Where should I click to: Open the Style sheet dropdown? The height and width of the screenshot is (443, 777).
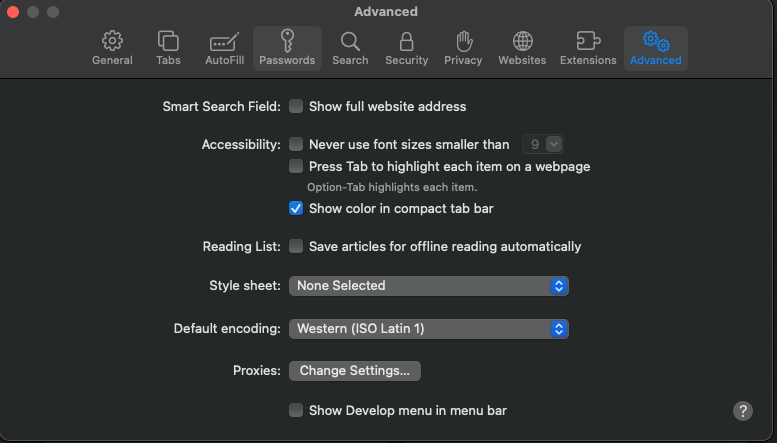(429, 286)
